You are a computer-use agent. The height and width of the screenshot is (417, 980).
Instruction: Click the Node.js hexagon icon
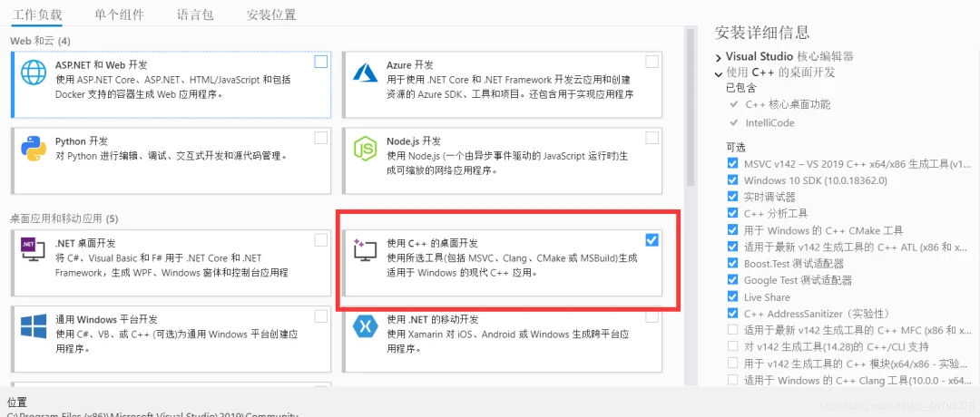tap(366, 149)
